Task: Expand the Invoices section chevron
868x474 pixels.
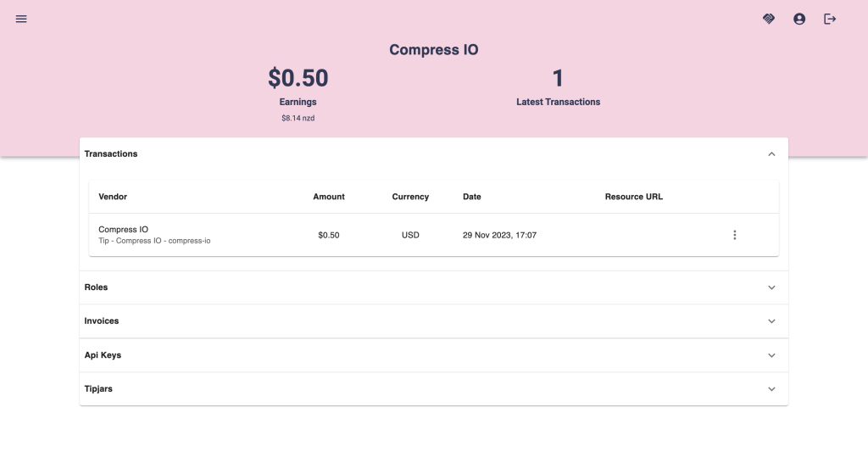Action: point(771,321)
